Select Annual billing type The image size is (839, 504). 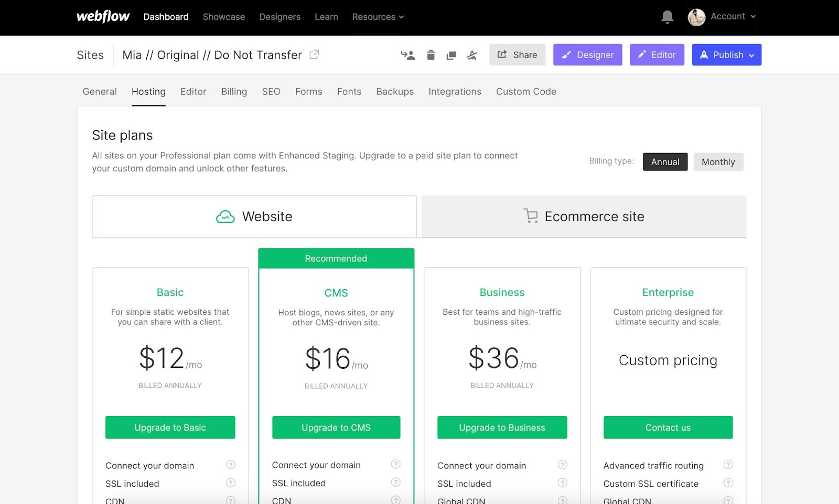[665, 162]
